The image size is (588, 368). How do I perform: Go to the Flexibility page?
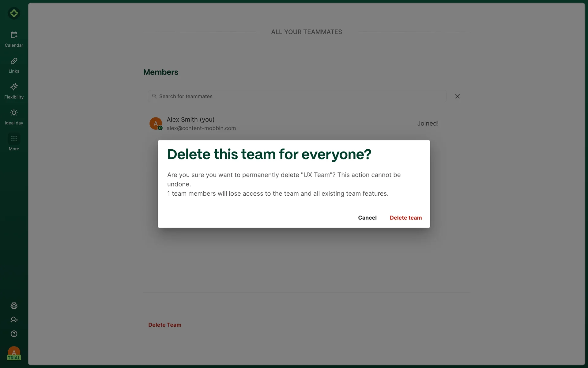14,91
